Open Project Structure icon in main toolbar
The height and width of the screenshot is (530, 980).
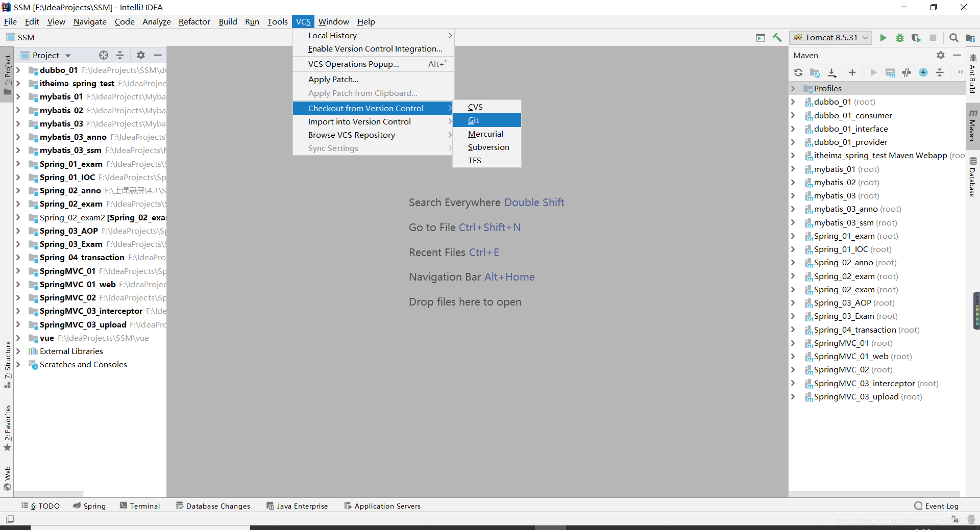coord(970,38)
